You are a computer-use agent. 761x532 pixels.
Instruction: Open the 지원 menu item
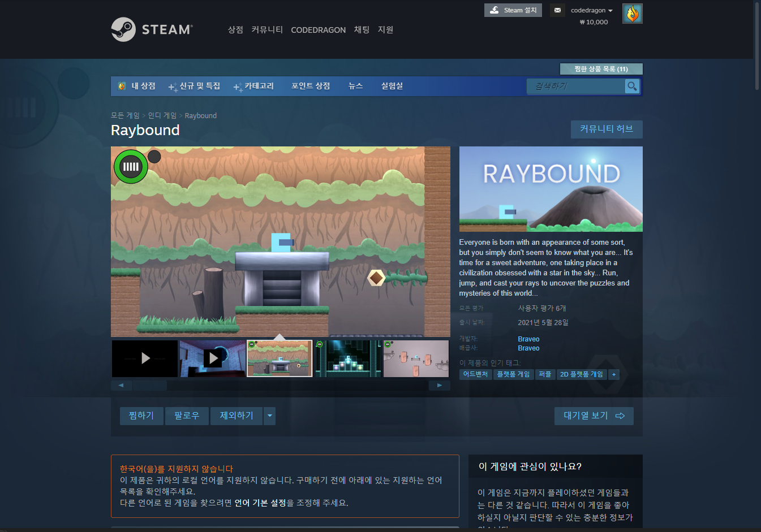coord(385,29)
